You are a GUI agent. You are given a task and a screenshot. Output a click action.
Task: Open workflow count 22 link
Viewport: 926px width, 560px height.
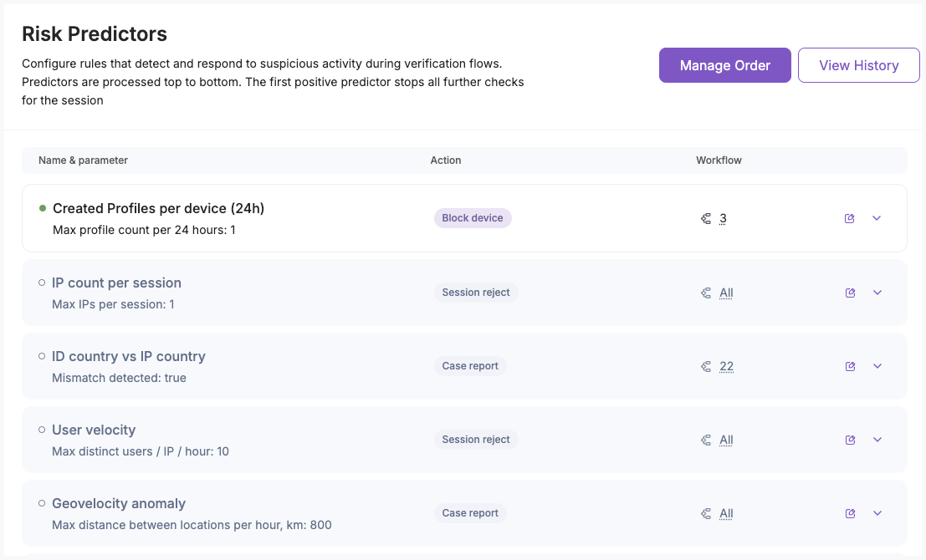(726, 366)
